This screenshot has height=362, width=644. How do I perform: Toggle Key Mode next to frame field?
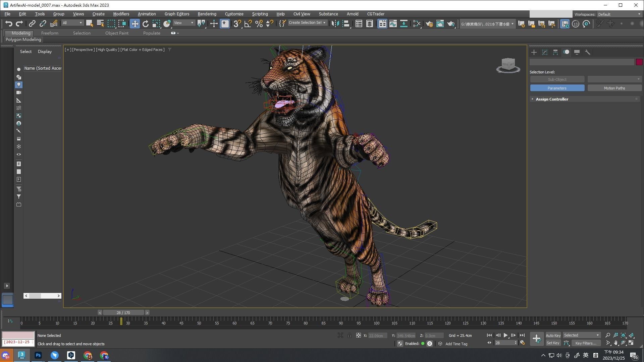click(x=489, y=343)
